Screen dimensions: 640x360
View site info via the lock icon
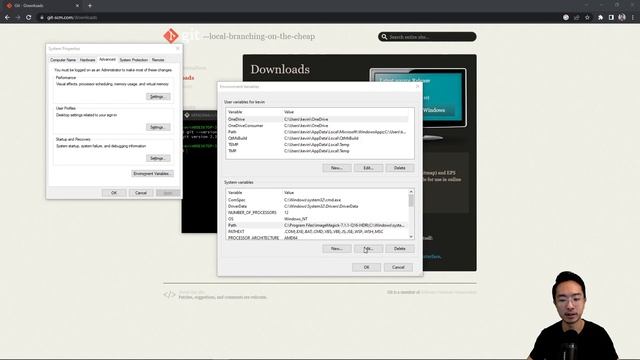[x=42, y=18]
